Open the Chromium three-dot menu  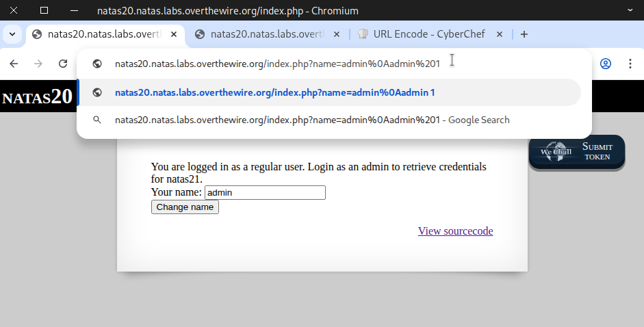pos(630,64)
